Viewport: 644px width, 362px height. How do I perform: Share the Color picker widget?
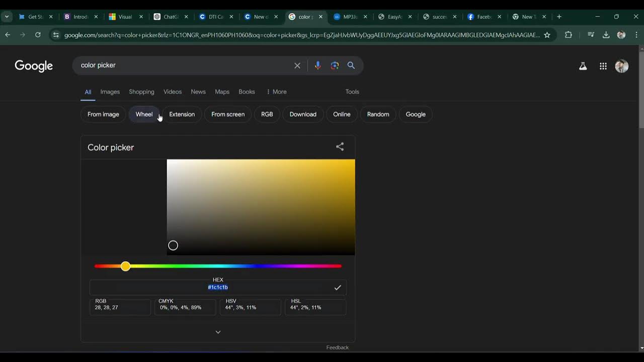pos(340,147)
